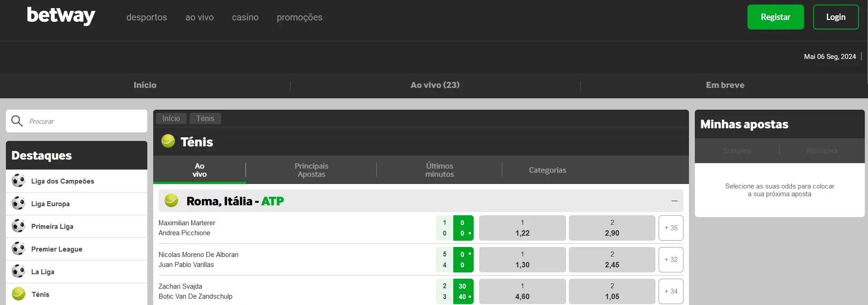
Task: Bet on Picchione at odds 2,90
Action: (x=612, y=228)
